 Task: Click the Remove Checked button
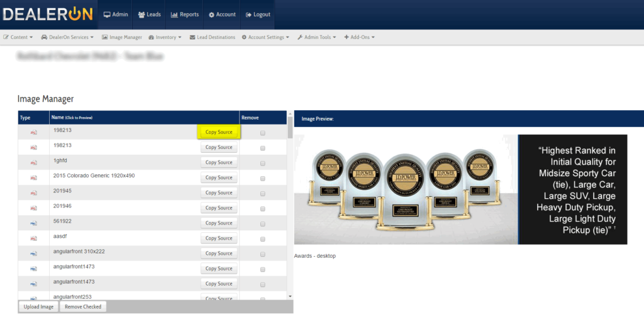click(83, 307)
